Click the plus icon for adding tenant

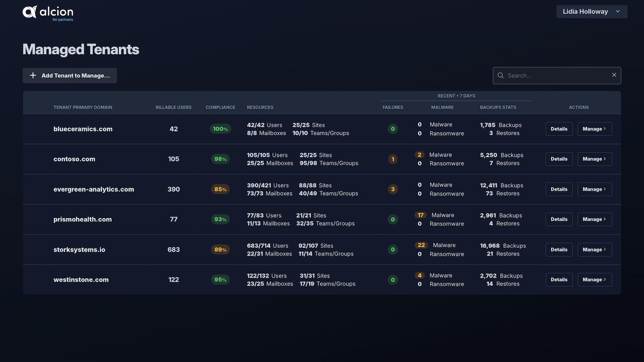pos(33,75)
